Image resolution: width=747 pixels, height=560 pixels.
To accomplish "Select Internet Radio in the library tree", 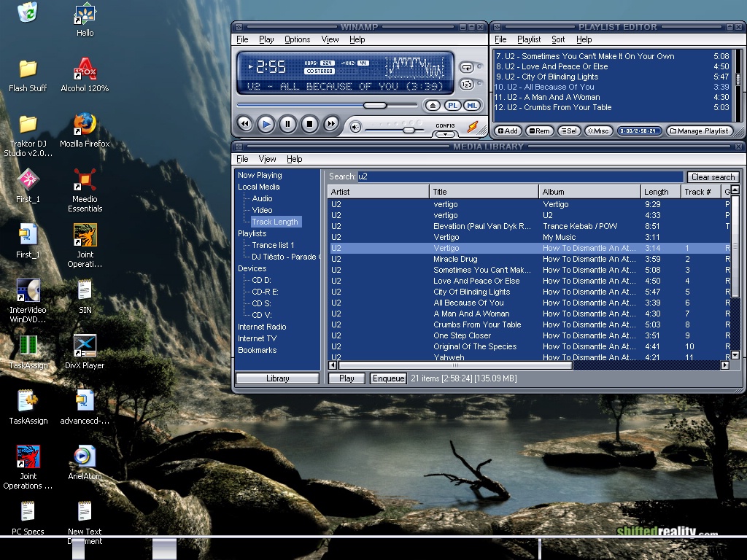I will [x=262, y=327].
